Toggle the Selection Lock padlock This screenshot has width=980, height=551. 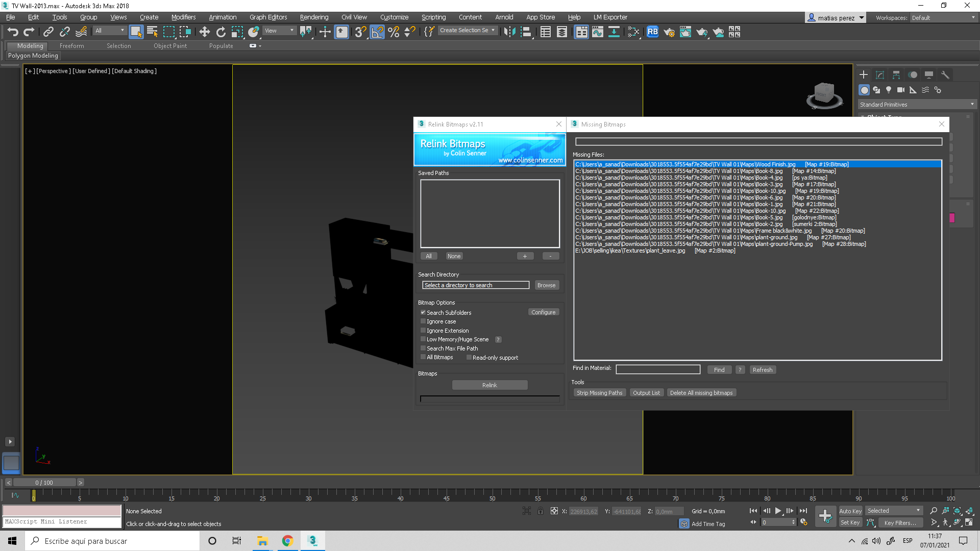pyautogui.click(x=540, y=511)
